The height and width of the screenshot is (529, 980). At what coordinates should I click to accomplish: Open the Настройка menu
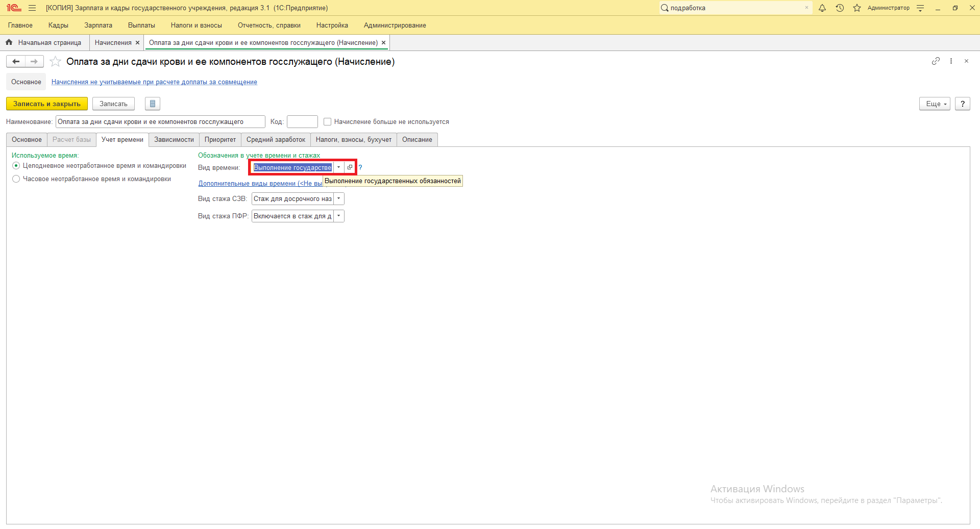332,25
